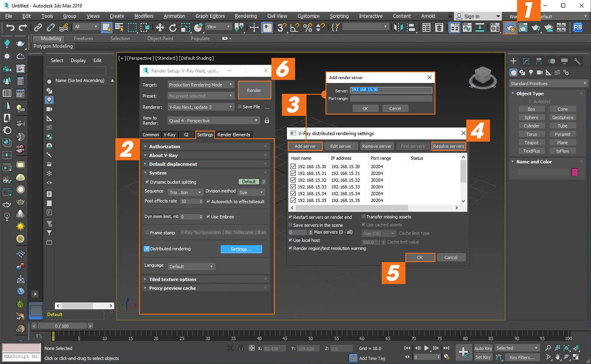591x364 pixels.
Task: Click the Mirror tool icon
Action: (x=398, y=27)
